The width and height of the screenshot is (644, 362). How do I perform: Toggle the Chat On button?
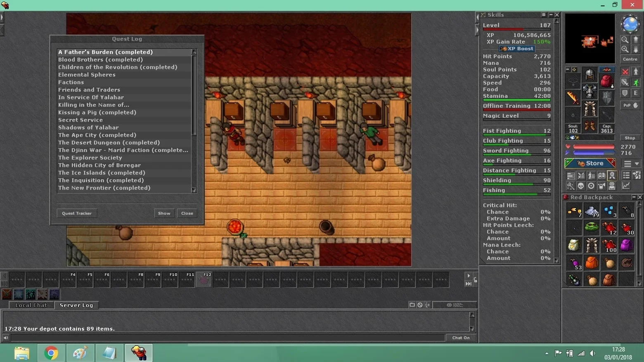pyautogui.click(x=461, y=338)
